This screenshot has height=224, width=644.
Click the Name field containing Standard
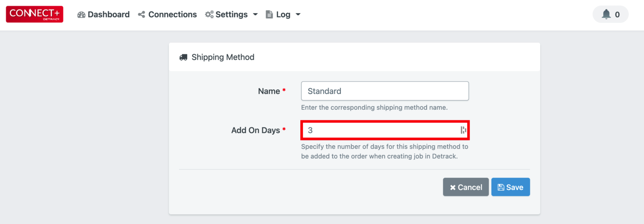[x=385, y=91]
